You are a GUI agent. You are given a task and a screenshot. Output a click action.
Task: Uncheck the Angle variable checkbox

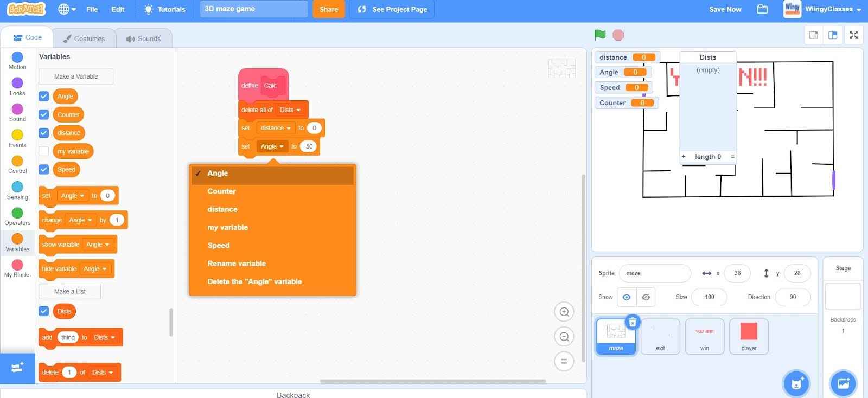(x=44, y=97)
